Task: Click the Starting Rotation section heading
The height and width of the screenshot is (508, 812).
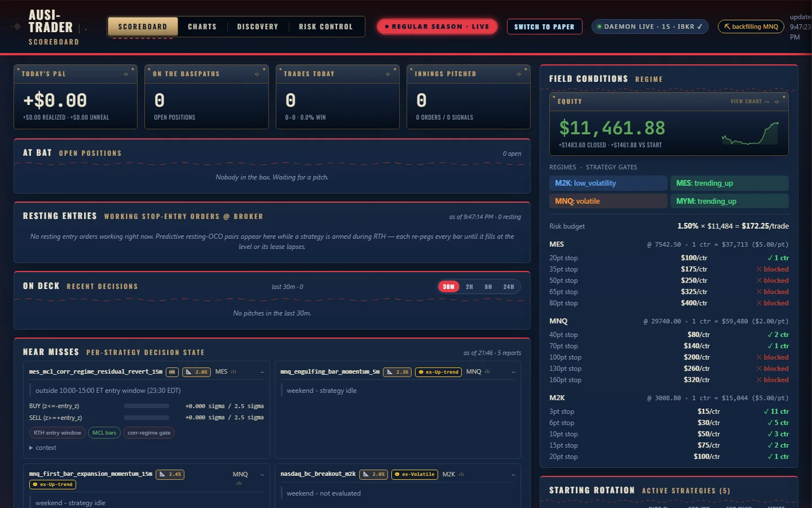Action: (x=592, y=491)
